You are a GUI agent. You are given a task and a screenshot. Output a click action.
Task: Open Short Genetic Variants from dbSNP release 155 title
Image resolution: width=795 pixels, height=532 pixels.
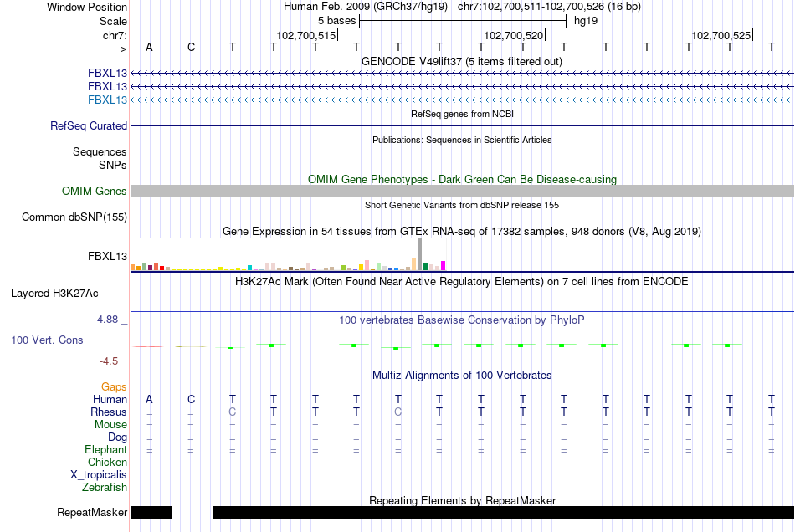click(462, 205)
